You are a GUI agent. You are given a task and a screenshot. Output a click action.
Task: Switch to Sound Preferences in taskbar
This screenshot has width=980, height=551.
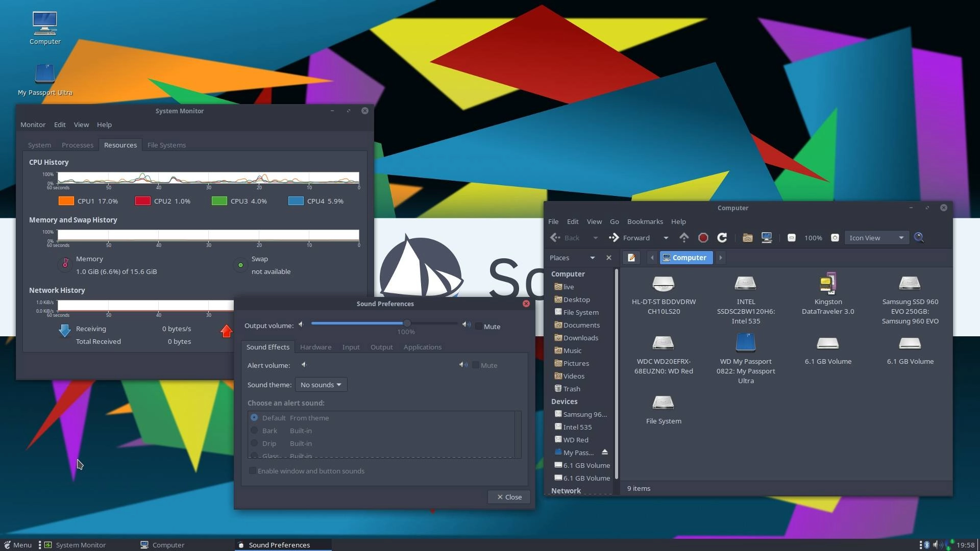(x=283, y=545)
